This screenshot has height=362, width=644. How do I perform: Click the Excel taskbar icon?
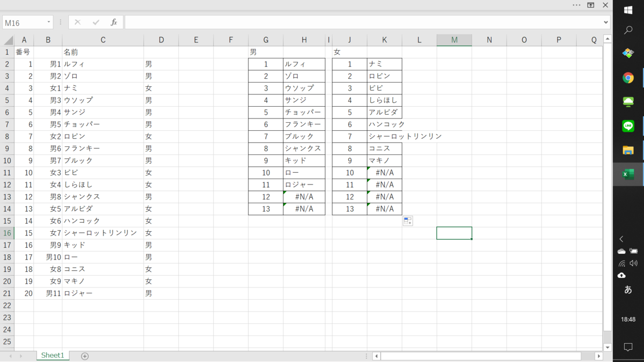pos(628,174)
